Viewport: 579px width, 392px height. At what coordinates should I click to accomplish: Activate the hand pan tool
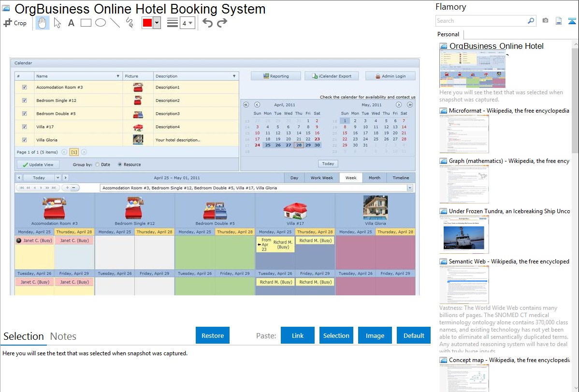[x=42, y=23]
